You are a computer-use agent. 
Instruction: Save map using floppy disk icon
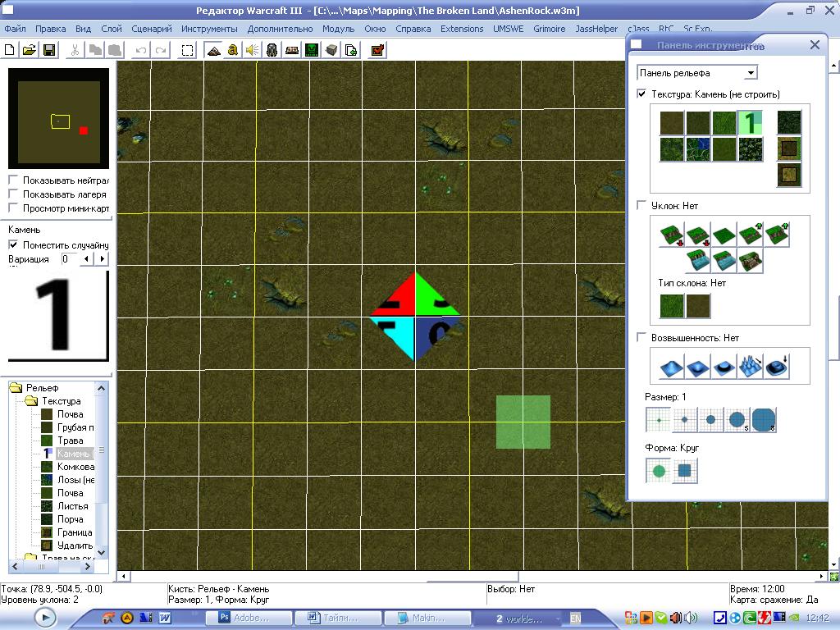[x=48, y=50]
